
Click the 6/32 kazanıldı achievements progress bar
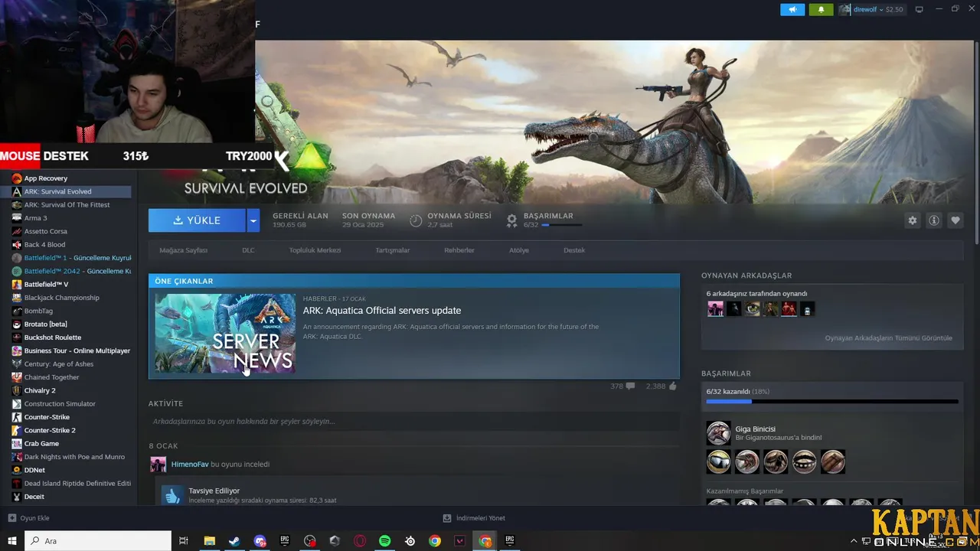(831, 401)
